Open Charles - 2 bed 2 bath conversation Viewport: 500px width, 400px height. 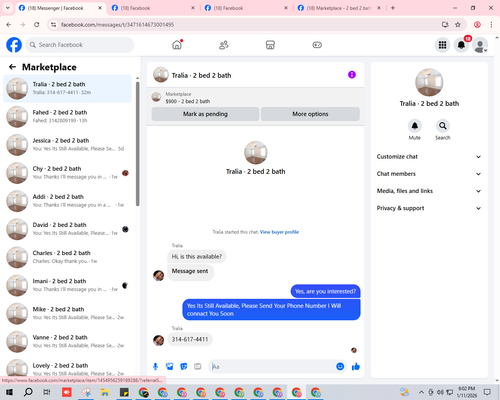[x=68, y=257]
